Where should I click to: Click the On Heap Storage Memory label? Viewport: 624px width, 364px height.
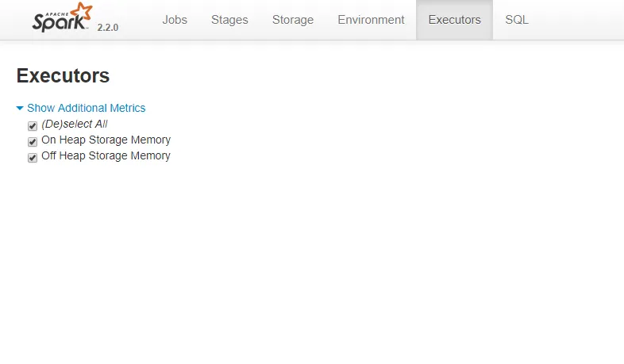tap(106, 140)
